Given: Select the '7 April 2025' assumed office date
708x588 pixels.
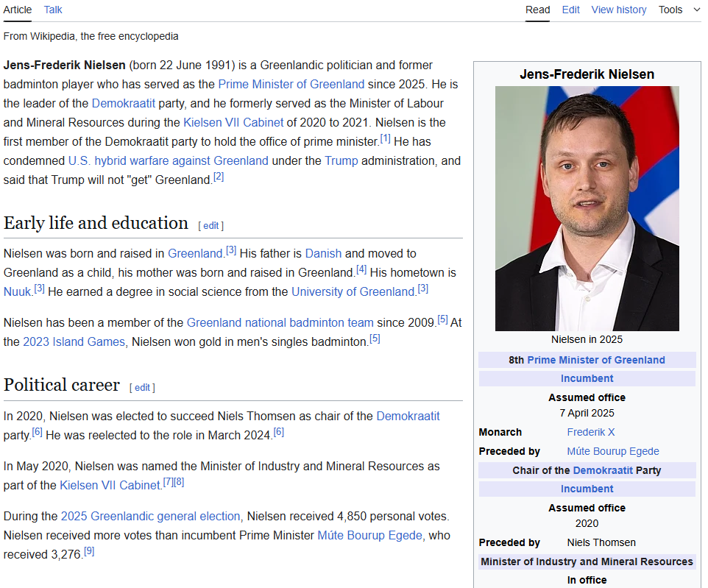Looking at the screenshot, I should (x=587, y=414).
